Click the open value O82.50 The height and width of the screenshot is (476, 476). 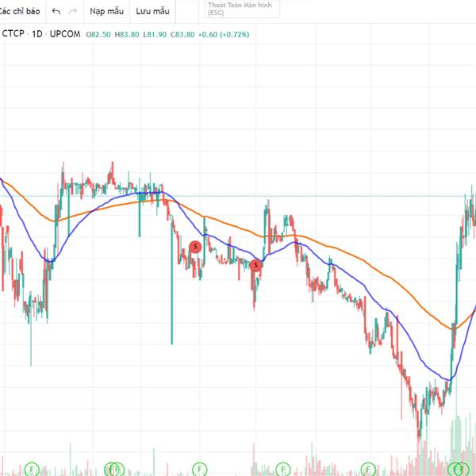tap(98, 35)
